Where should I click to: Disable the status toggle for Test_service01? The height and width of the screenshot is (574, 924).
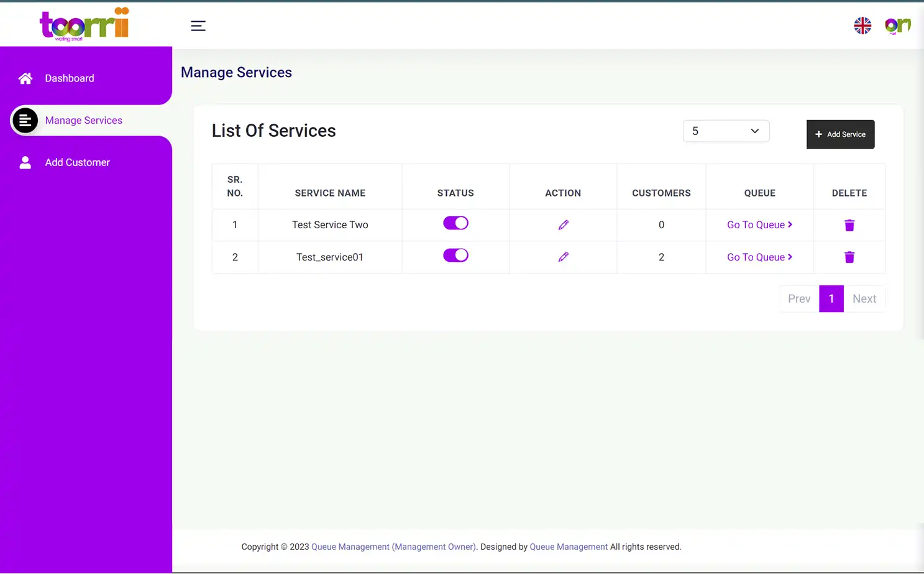[x=455, y=255]
